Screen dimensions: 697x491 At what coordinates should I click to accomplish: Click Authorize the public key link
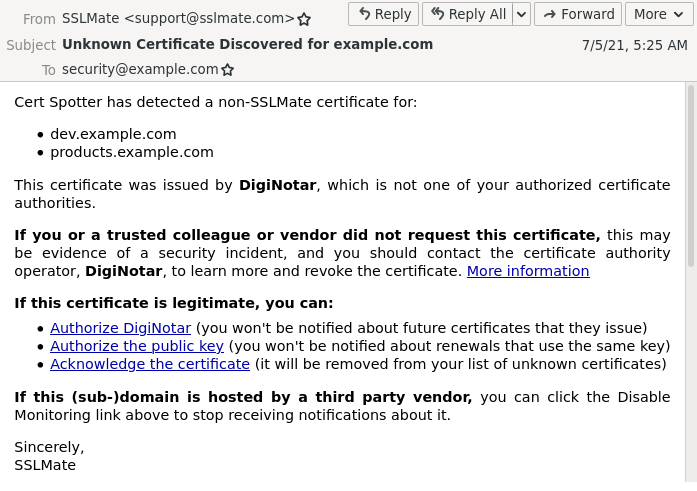pyautogui.click(x=137, y=346)
